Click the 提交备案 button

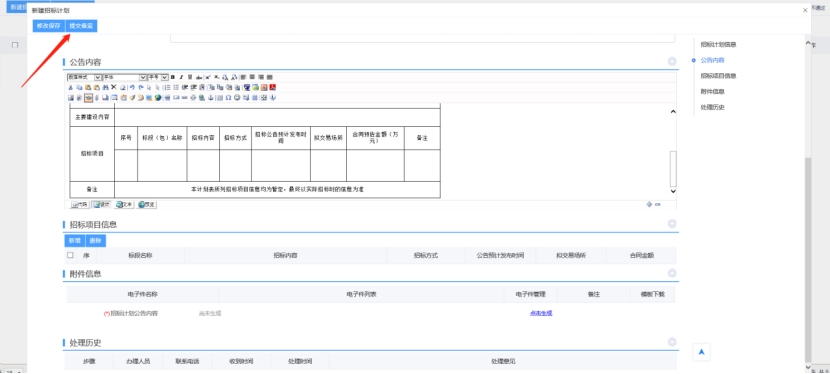(x=81, y=26)
